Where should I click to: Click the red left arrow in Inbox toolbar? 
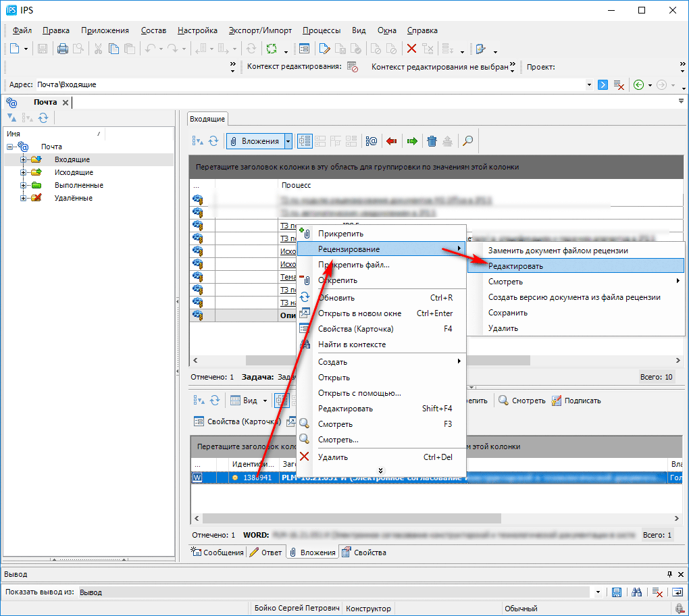pos(391,141)
